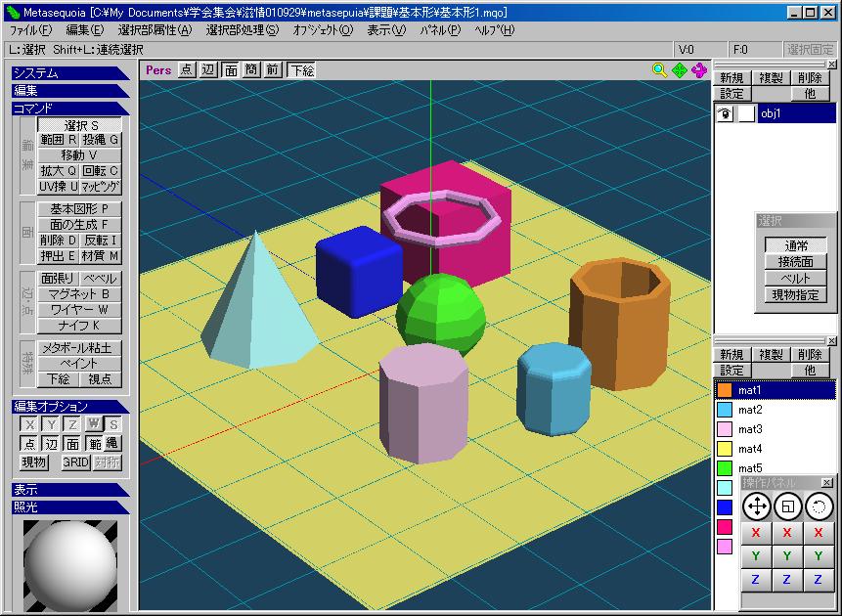Collapse the システム panel header

point(70,73)
